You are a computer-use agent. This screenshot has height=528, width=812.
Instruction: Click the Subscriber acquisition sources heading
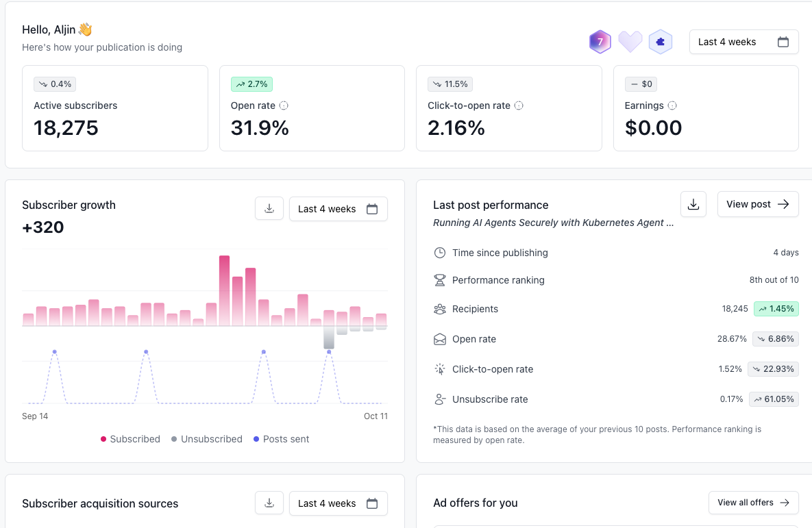pos(100,503)
